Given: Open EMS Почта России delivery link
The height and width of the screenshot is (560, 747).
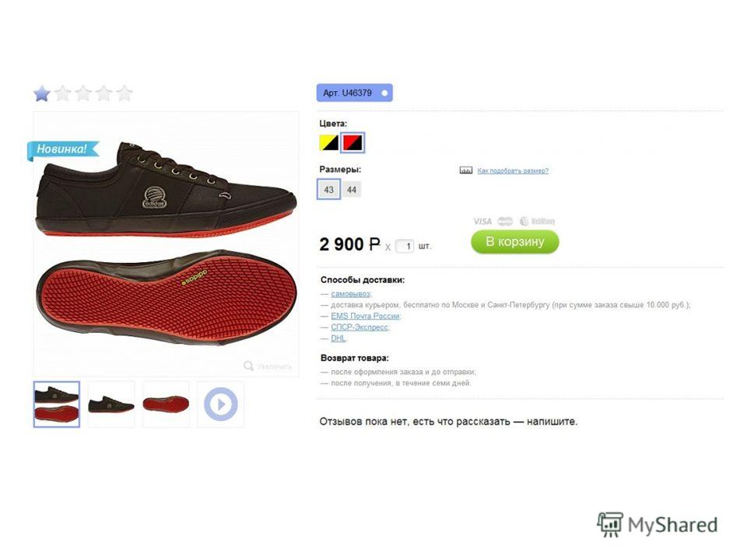Looking at the screenshot, I should point(366,317).
